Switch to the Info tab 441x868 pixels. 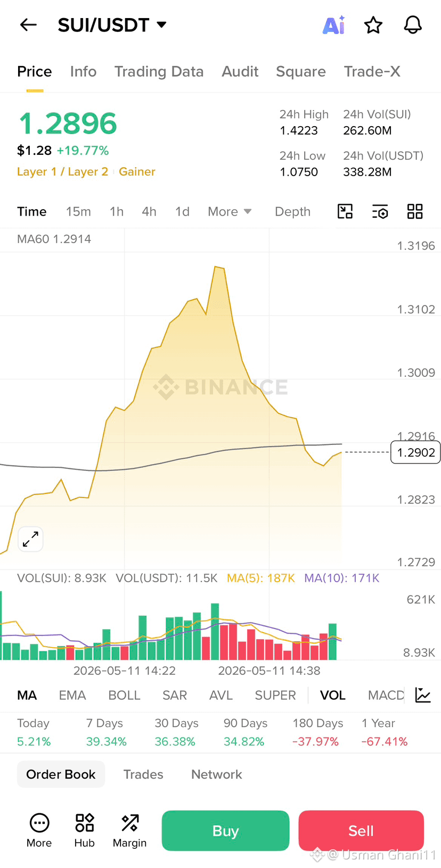pos(83,72)
